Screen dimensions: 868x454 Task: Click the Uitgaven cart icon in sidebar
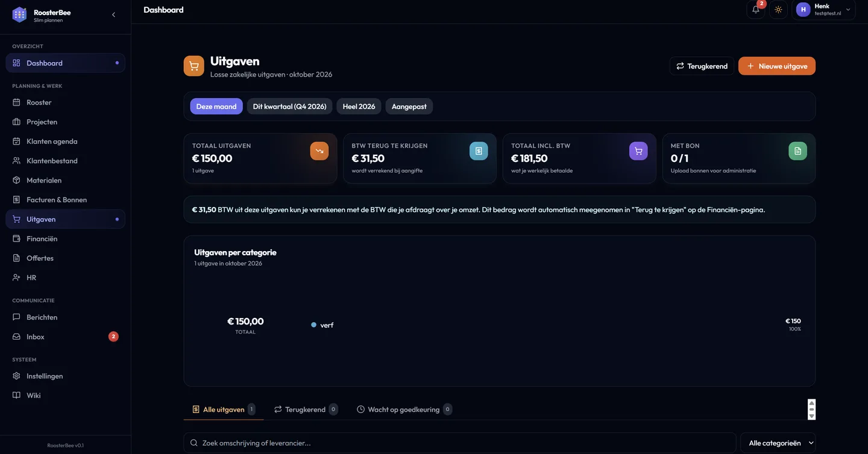point(16,219)
